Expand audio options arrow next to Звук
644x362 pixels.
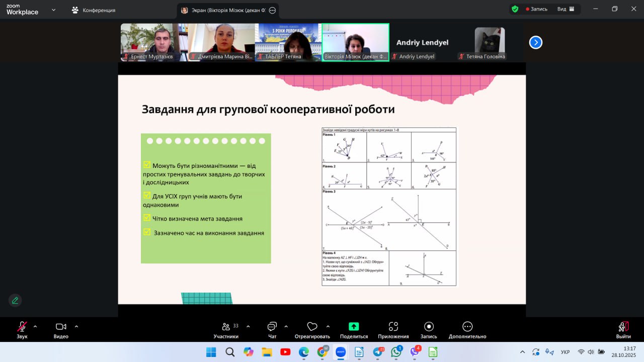click(x=35, y=326)
